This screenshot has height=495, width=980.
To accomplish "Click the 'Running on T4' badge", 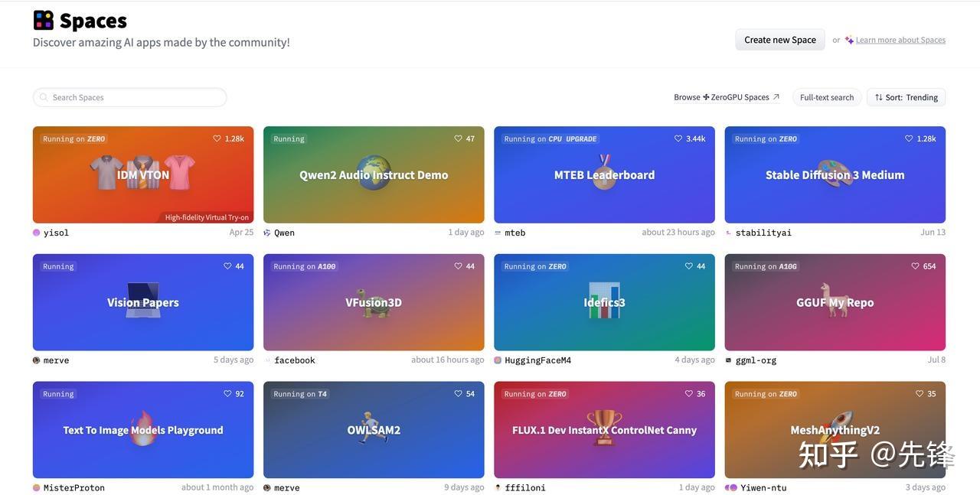I will [300, 394].
